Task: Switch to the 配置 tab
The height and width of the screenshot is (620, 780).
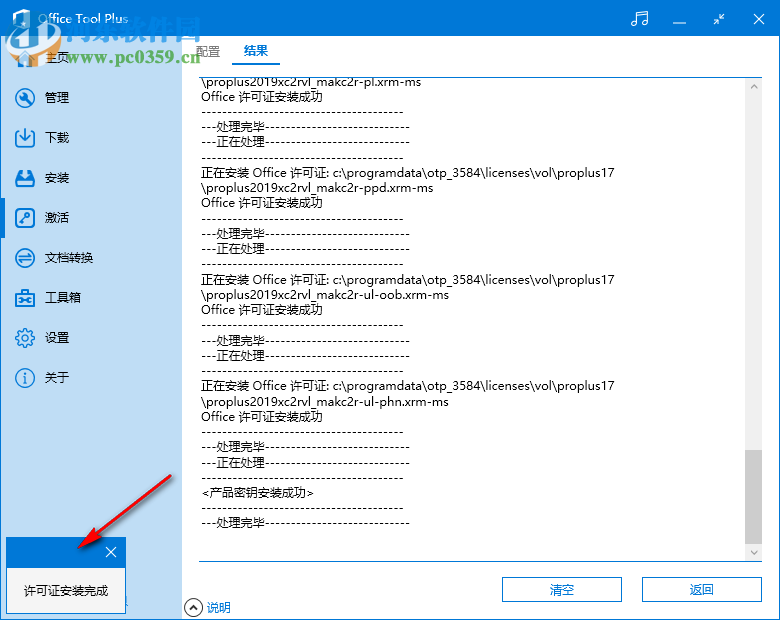Action: [x=207, y=51]
